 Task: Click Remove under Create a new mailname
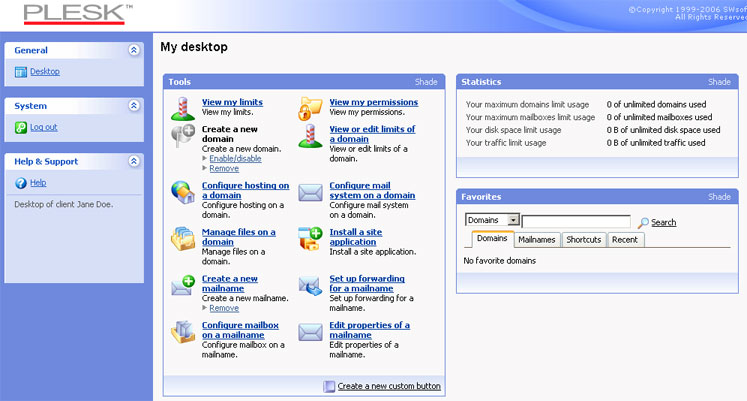[x=224, y=308]
